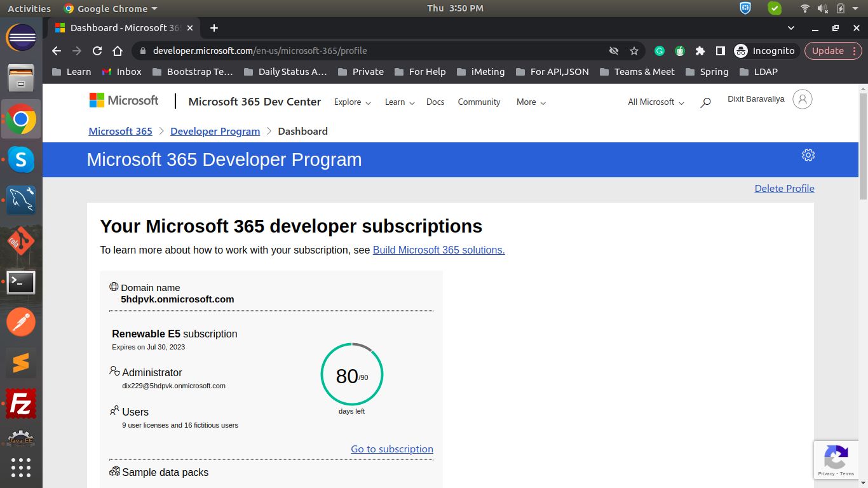Open the For API,JSON bookmark folder

click(552, 72)
